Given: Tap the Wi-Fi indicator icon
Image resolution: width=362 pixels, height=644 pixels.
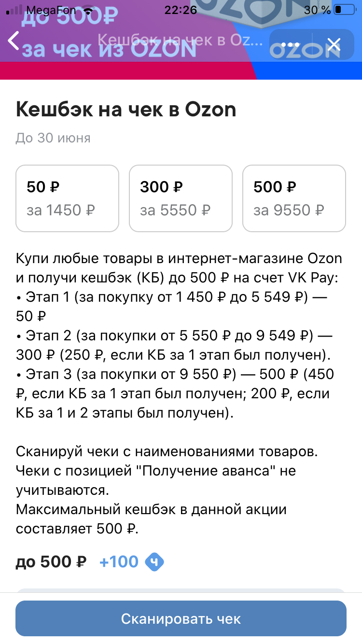Looking at the screenshot, I should 88,10.
